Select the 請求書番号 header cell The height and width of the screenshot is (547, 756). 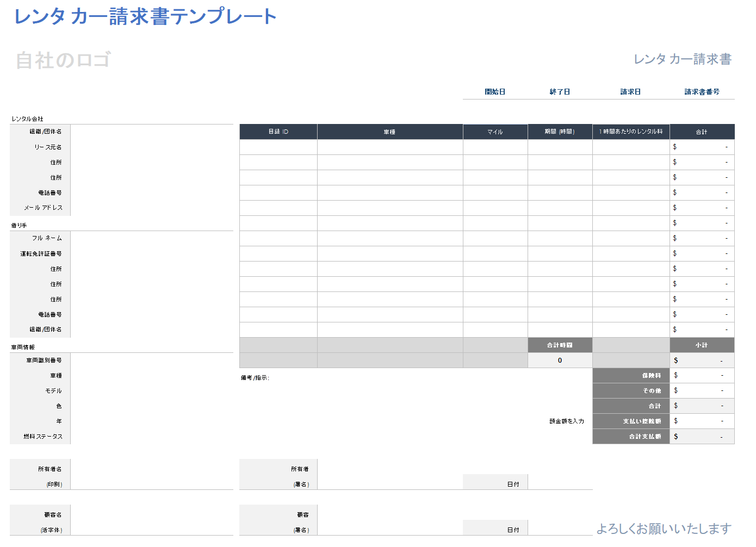(x=702, y=92)
